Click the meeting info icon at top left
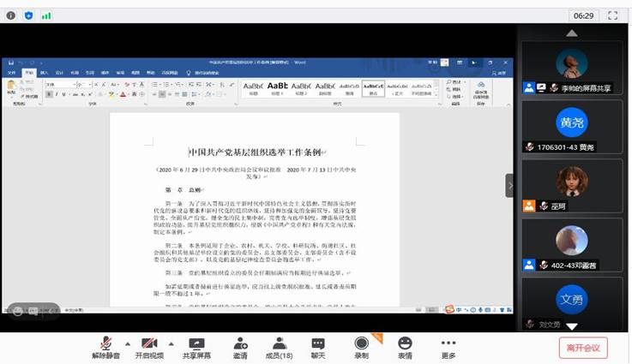 11,15
